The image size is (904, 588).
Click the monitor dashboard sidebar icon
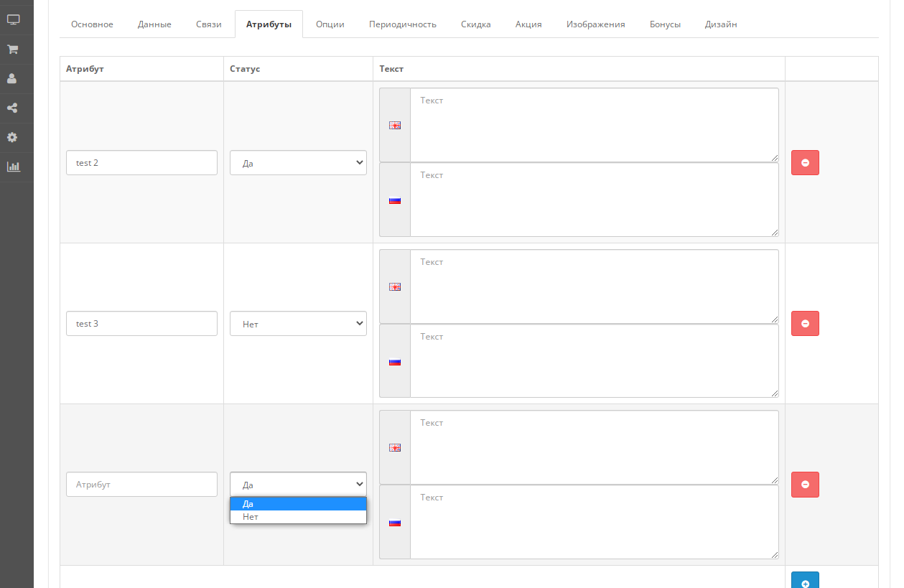(13, 20)
